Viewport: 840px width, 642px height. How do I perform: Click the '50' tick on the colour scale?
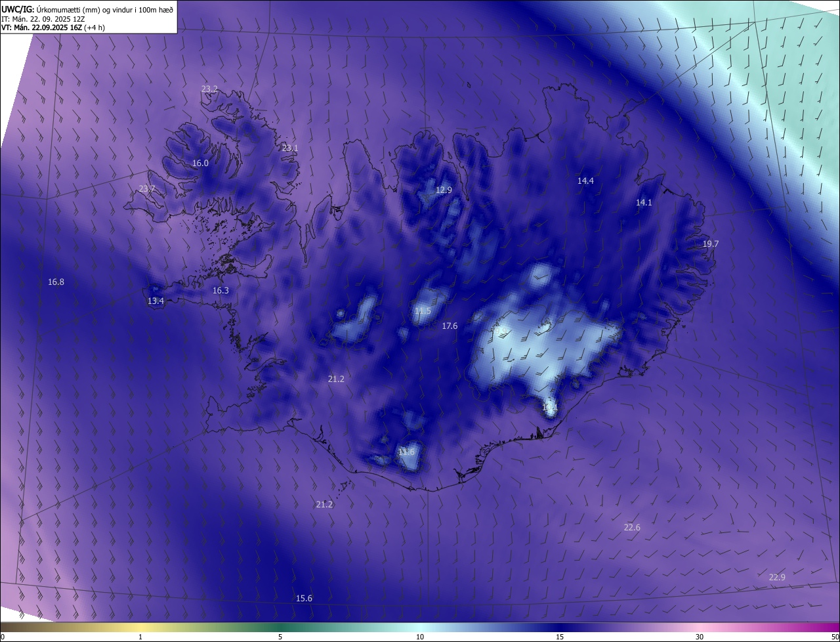tap(835, 637)
